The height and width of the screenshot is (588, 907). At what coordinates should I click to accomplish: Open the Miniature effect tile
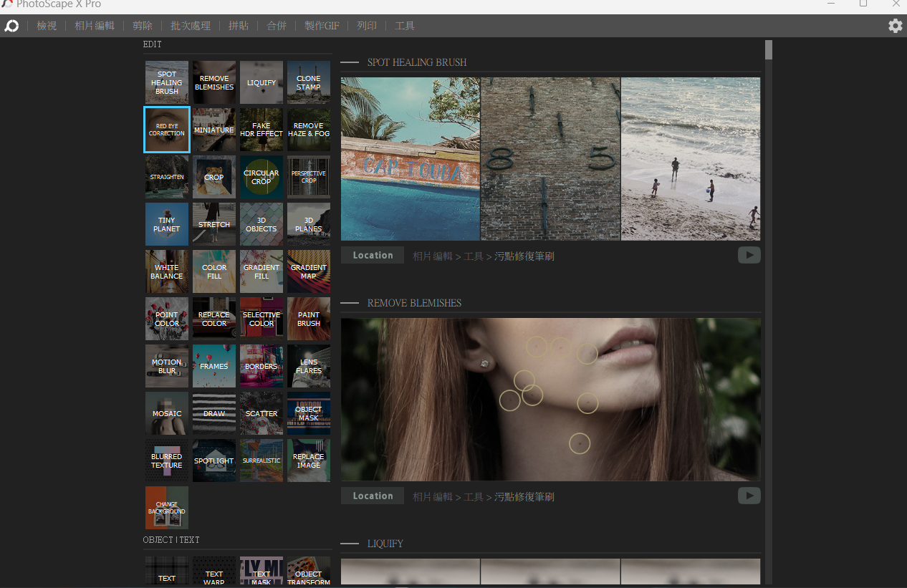[x=214, y=130]
